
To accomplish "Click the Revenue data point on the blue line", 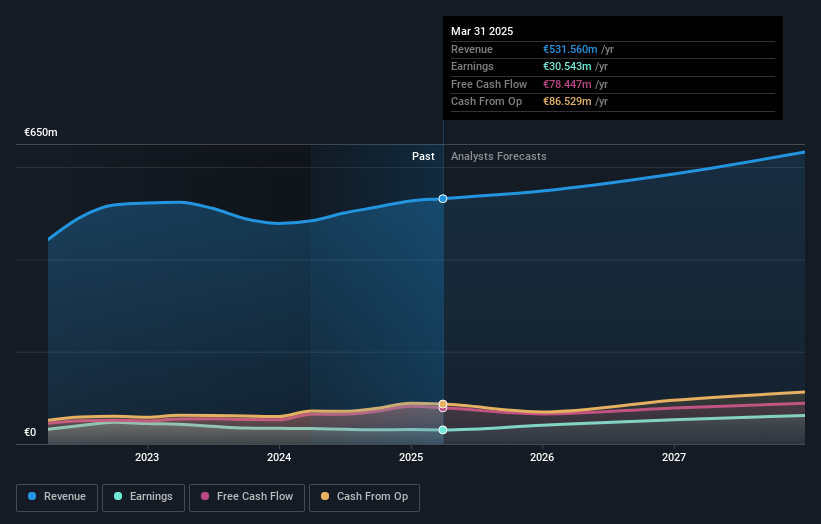I will tap(443, 198).
